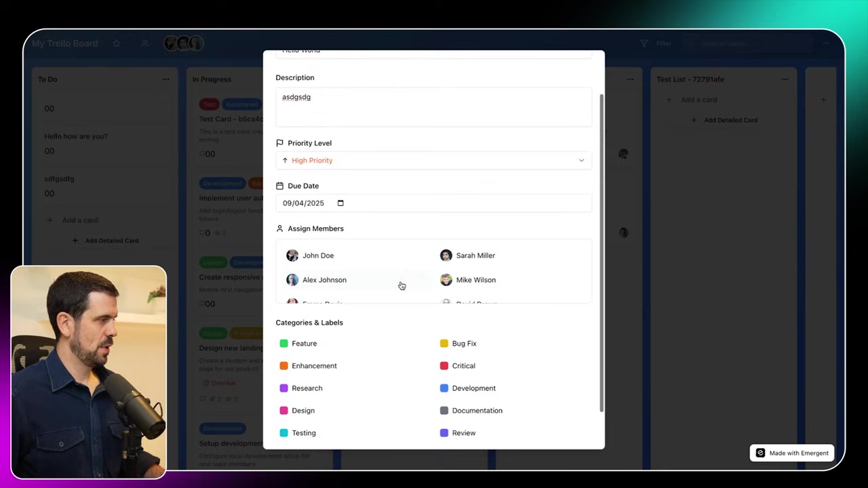Click Mike Wilson's avatar icon

point(446,280)
